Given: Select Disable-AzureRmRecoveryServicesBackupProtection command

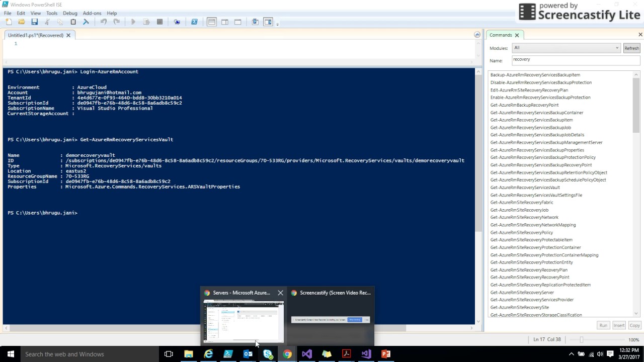Looking at the screenshot, I should (x=541, y=82).
